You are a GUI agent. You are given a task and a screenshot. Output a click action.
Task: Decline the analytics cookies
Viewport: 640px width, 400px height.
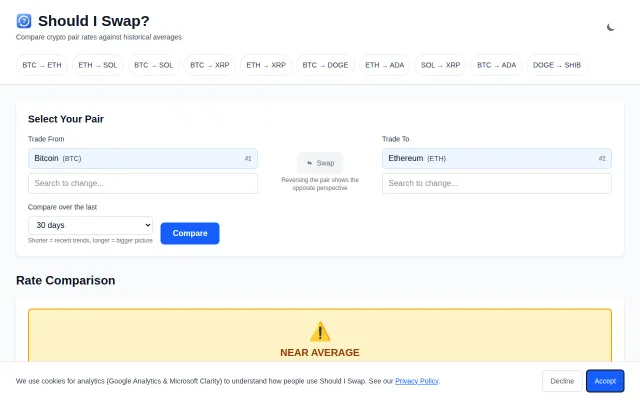tap(562, 381)
